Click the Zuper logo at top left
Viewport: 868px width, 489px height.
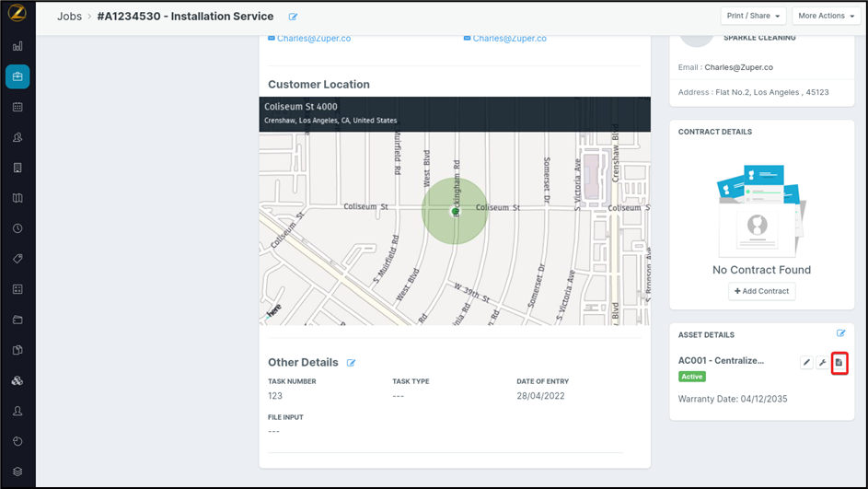pyautogui.click(x=17, y=14)
